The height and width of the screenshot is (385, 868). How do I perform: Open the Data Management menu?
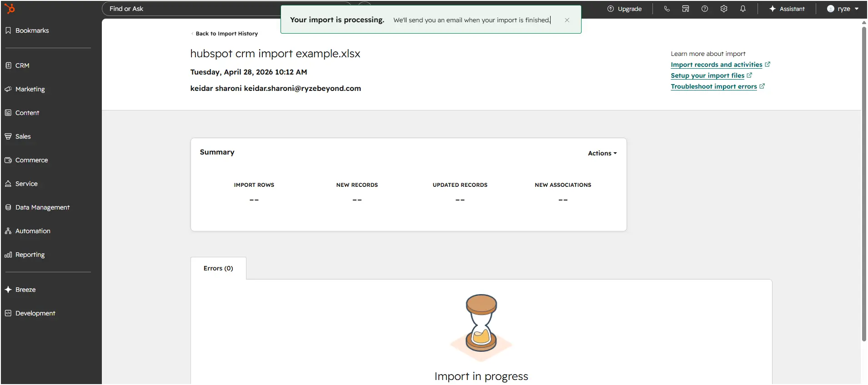click(x=42, y=207)
